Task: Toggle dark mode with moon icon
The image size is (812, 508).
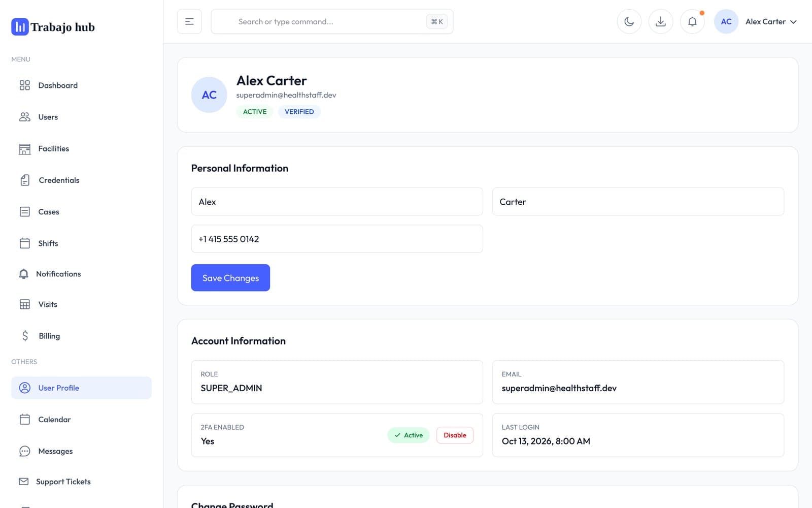Action: click(x=629, y=21)
